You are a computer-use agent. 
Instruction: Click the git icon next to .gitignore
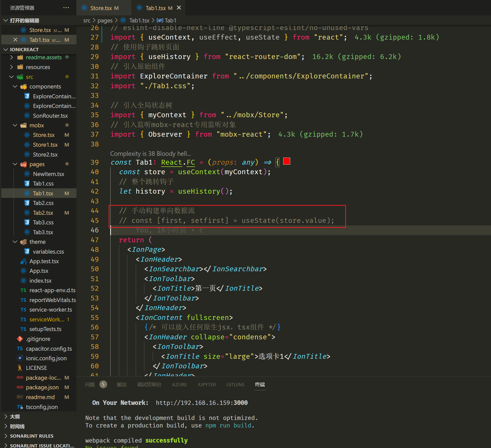coord(20,339)
